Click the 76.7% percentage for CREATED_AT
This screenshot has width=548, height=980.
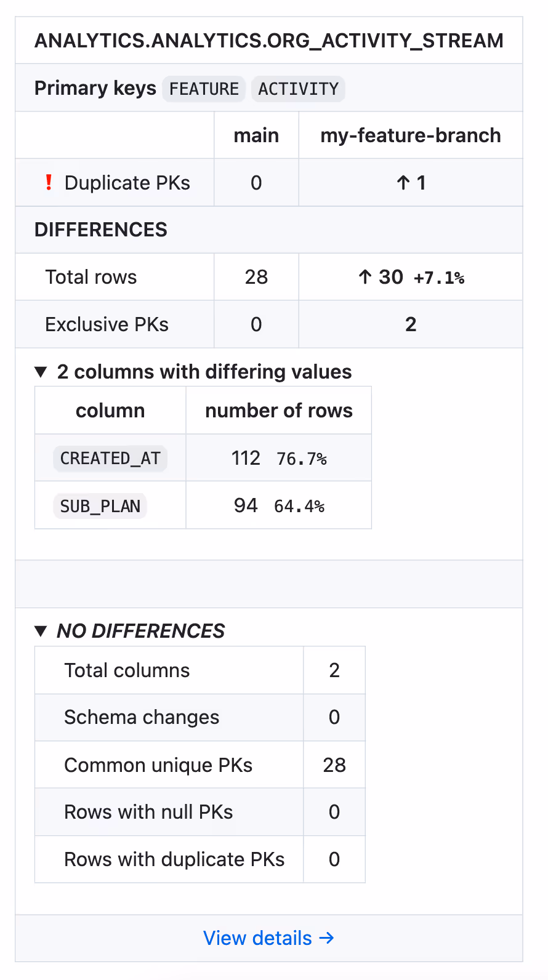point(302,459)
